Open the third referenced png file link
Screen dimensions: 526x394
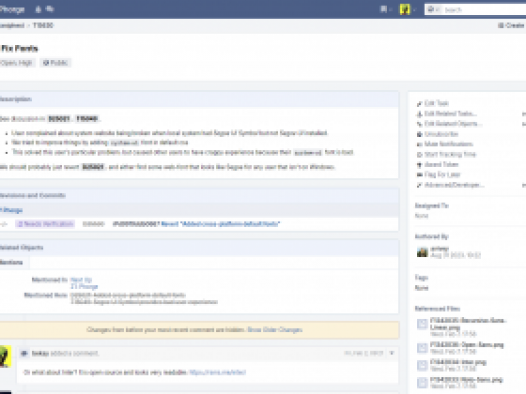(x=458, y=362)
